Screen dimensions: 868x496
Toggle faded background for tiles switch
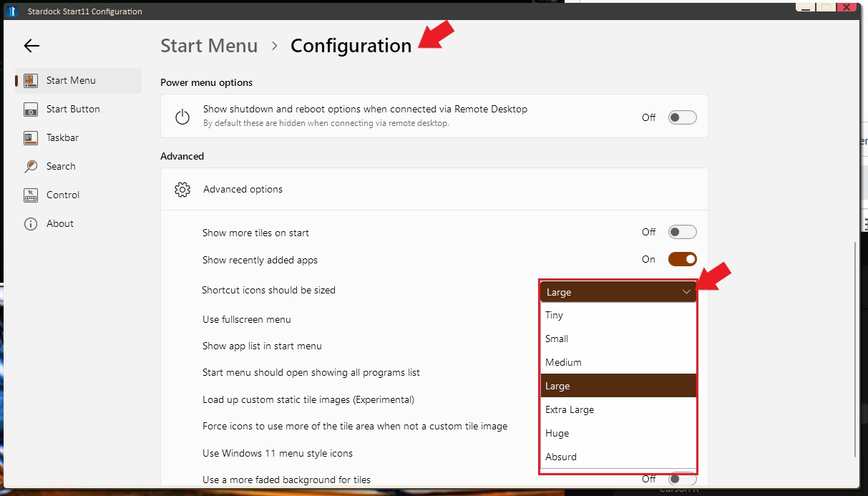point(682,479)
